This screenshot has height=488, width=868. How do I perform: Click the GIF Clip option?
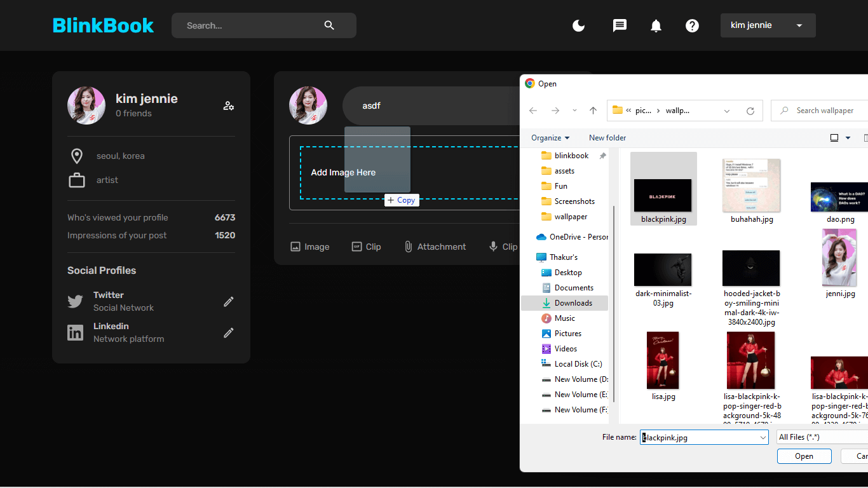[367, 247]
